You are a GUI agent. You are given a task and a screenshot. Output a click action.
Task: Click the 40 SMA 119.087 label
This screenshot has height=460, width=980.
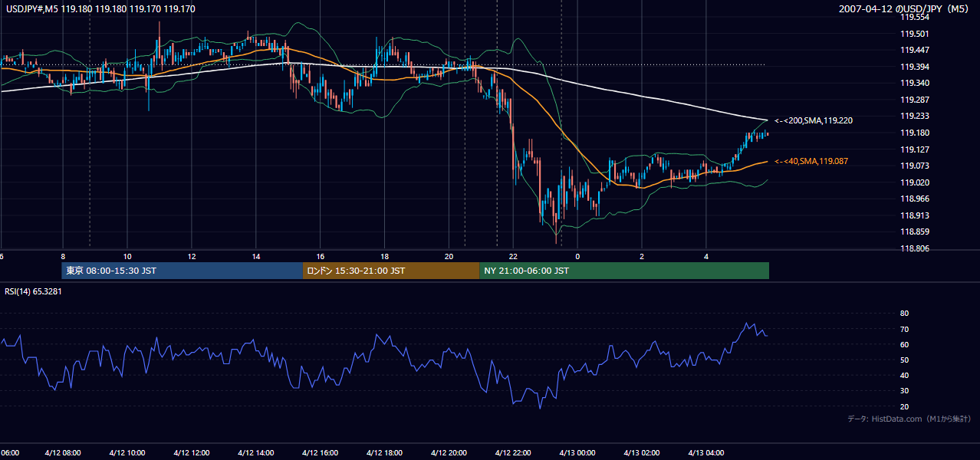click(x=812, y=161)
